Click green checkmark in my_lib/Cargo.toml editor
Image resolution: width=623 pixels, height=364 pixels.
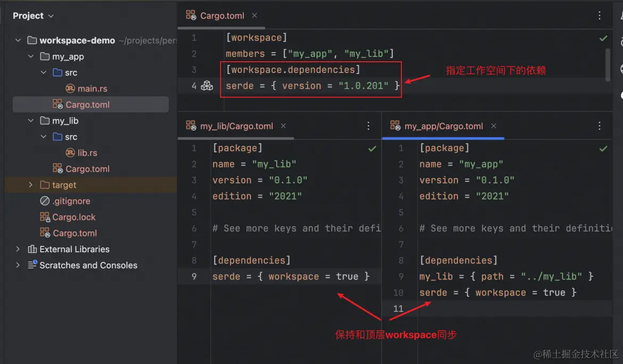point(373,148)
